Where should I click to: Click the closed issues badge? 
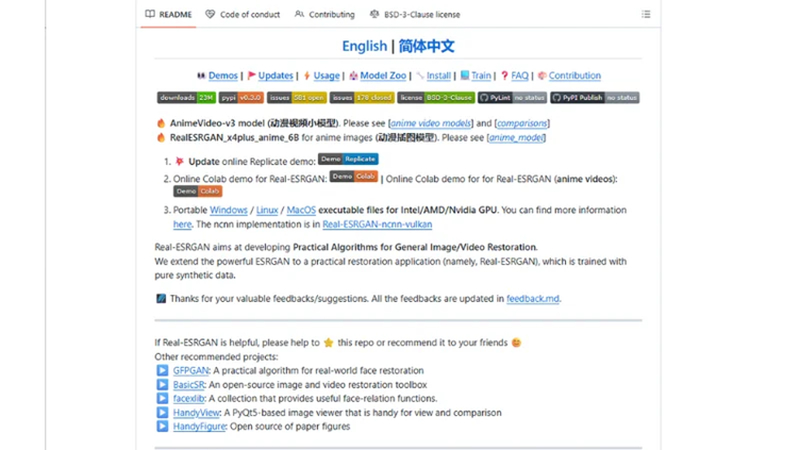[x=362, y=97]
